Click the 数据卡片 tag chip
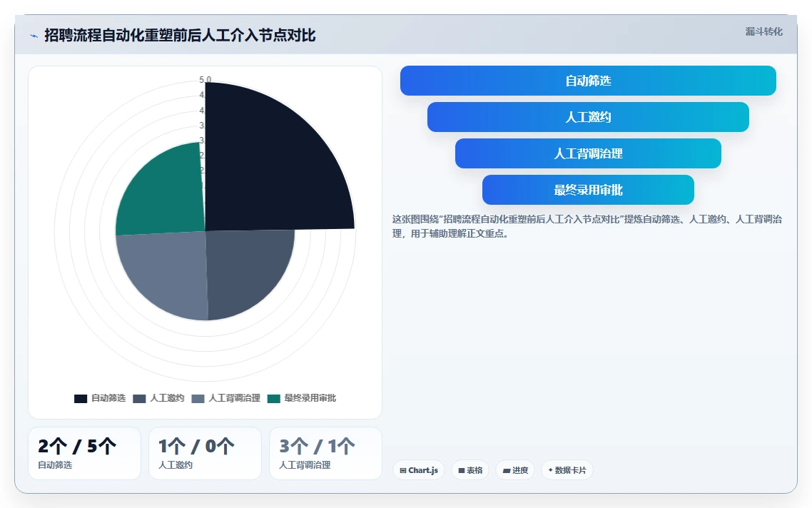This screenshot has height=508, width=812. (567, 470)
